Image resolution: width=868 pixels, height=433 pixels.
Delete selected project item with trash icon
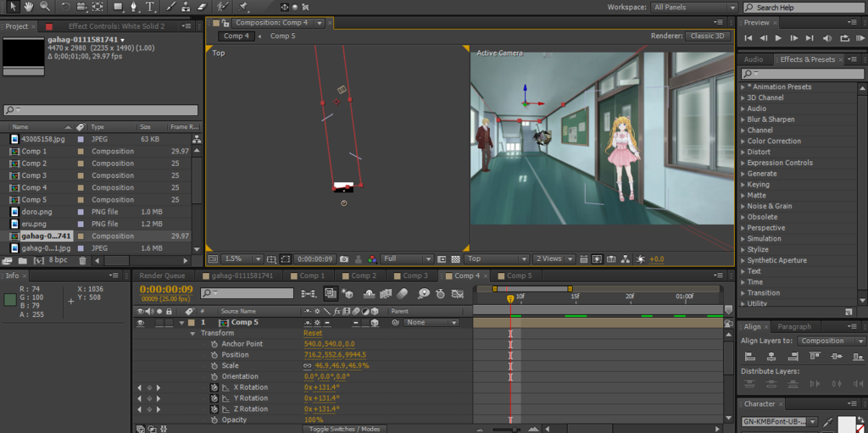(82, 260)
